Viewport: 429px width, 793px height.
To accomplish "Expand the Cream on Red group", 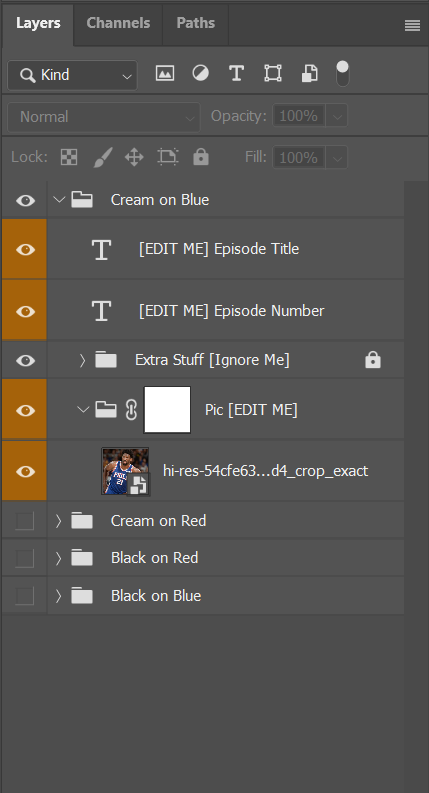I will click(x=58, y=520).
